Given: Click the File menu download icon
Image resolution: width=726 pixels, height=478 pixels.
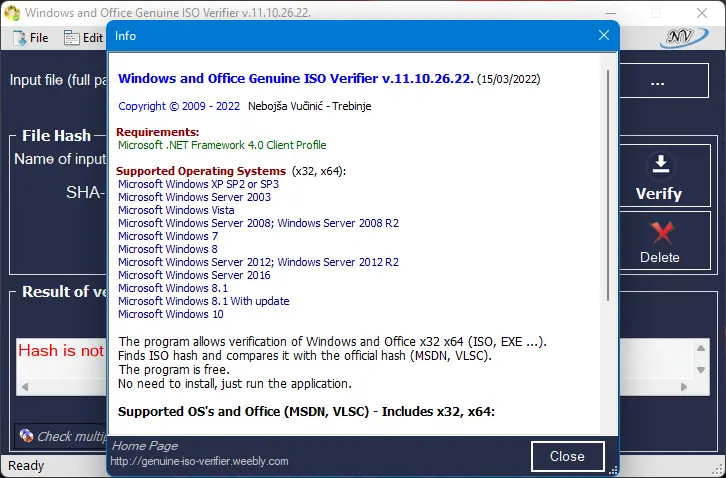Looking at the screenshot, I should (x=20, y=38).
